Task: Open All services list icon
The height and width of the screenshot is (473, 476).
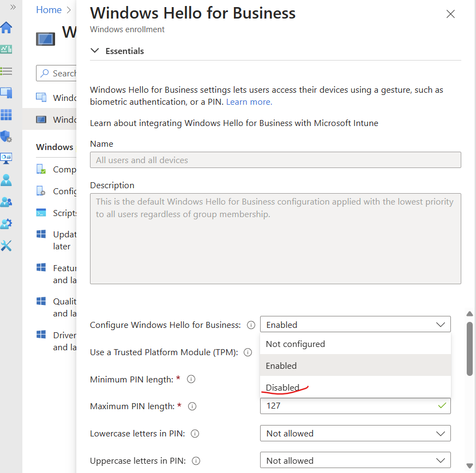Action: pos(6,71)
